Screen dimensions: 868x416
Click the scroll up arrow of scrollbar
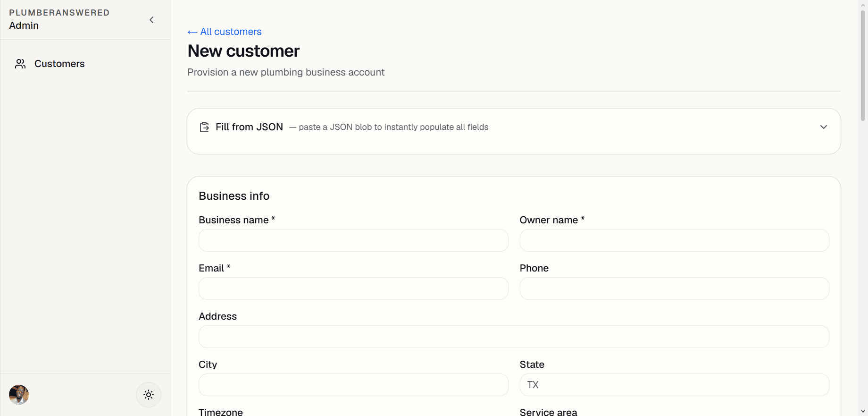point(863,4)
